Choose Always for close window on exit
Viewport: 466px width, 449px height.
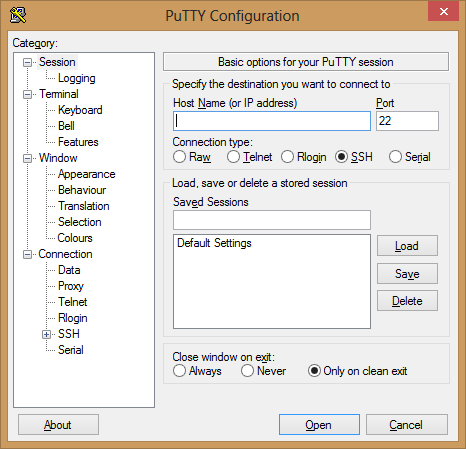point(179,371)
